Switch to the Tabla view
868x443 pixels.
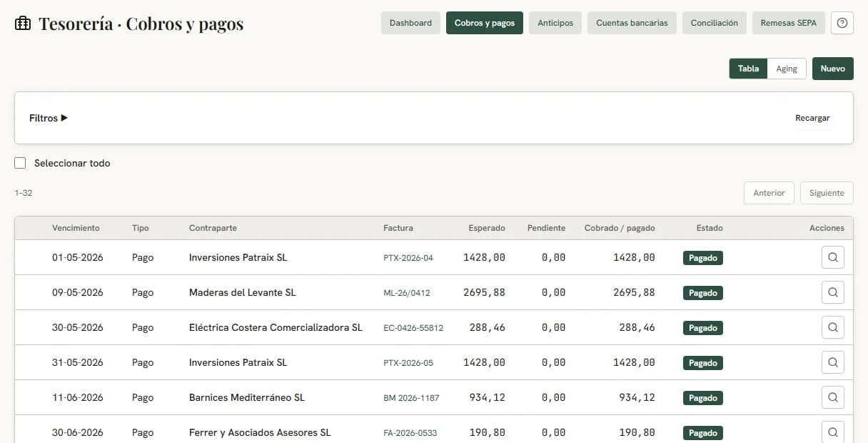pos(748,69)
